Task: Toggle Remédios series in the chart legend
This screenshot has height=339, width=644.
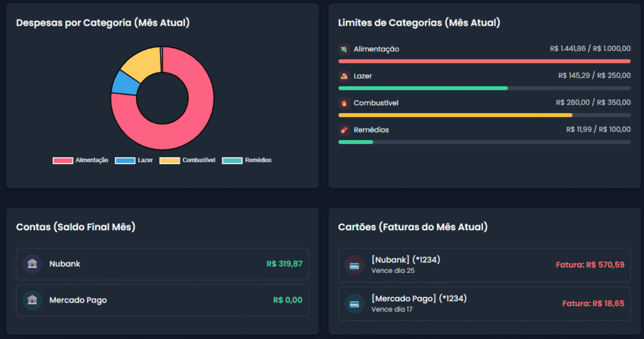Action: click(247, 160)
